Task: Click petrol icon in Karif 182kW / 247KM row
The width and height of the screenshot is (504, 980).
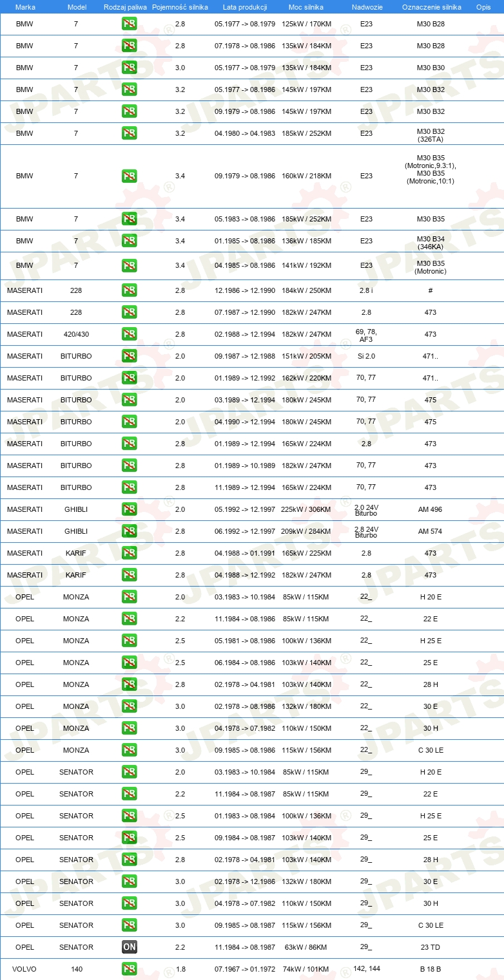Action: tap(129, 575)
